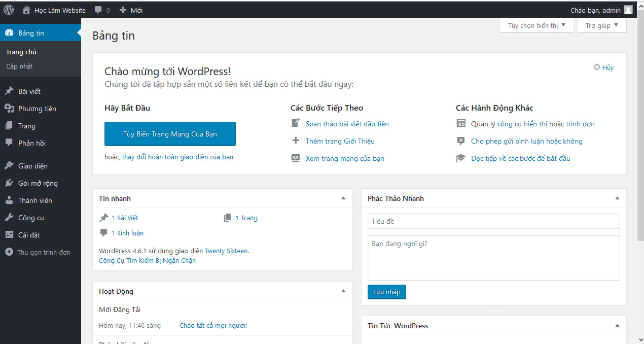
Task: Expand the Trợ giúp help dropdown
Action: coord(601,25)
